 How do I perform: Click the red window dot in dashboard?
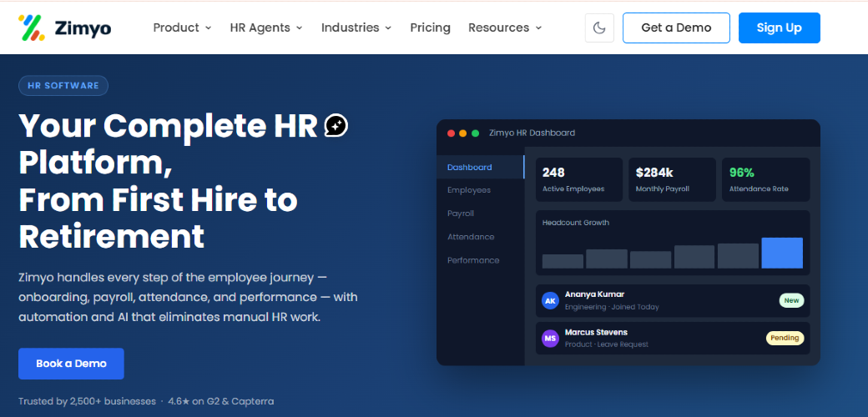click(451, 133)
